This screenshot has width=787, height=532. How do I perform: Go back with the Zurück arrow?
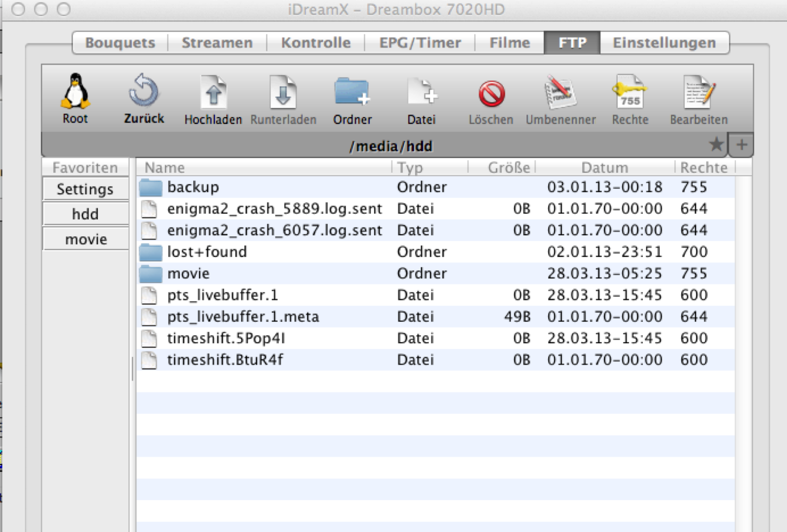(143, 91)
